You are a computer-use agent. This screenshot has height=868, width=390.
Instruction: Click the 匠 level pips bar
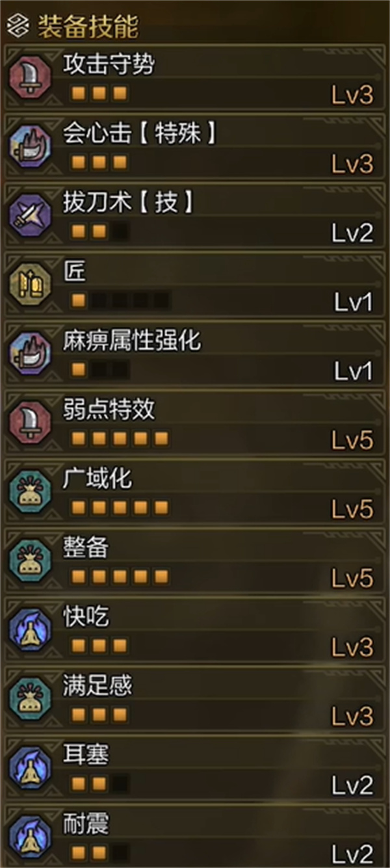[x=120, y=300]
